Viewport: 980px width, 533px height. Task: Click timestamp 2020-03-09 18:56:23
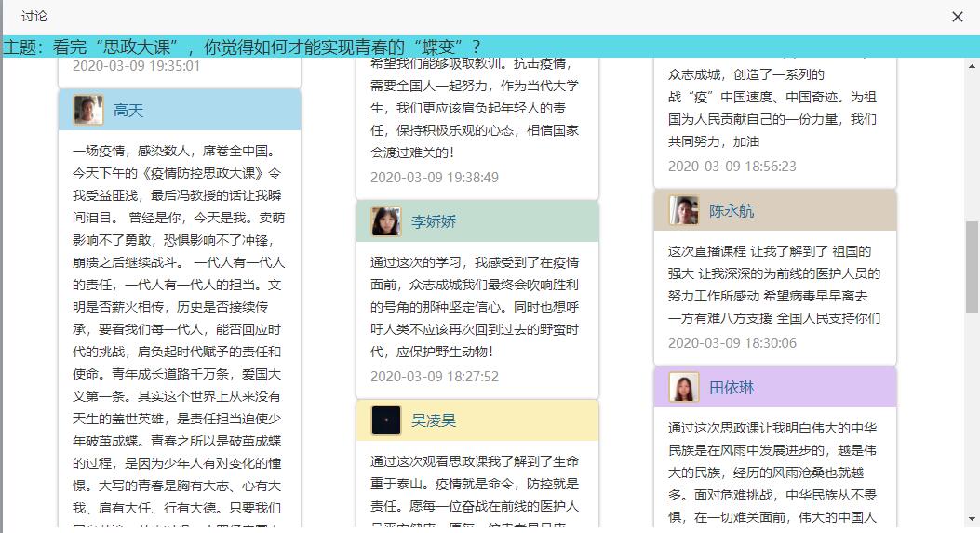click(732, 167)
